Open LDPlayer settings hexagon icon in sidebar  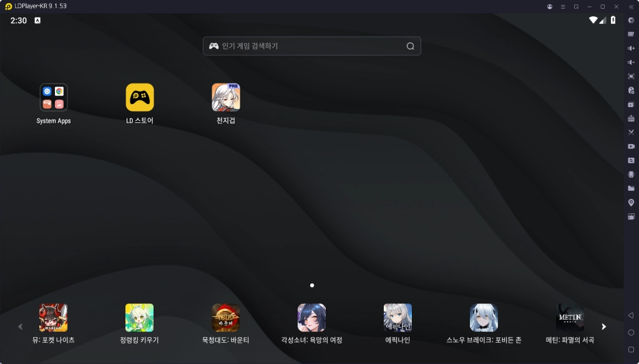point(631,21)
